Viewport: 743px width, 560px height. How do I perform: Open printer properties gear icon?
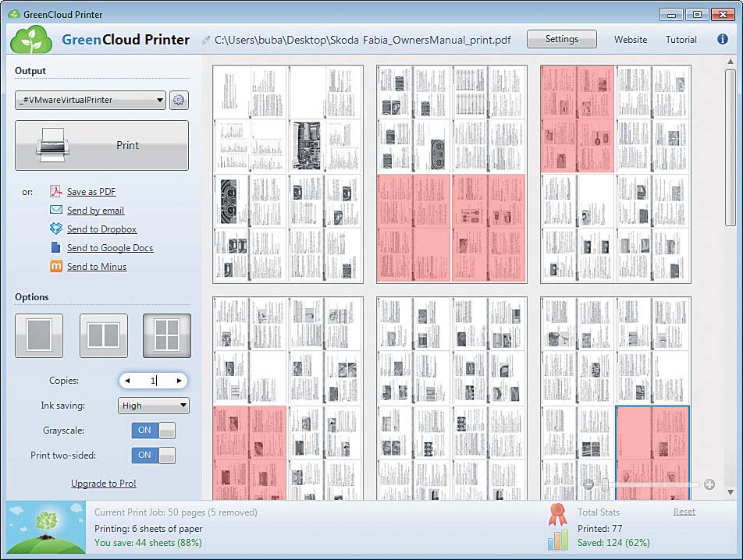click(179, 100)
